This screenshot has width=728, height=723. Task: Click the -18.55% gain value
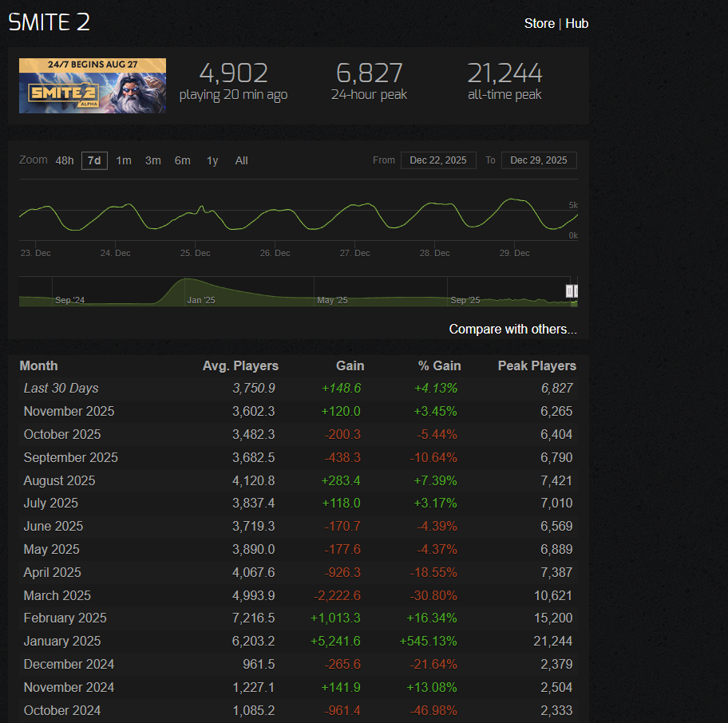tap(433, 572)
